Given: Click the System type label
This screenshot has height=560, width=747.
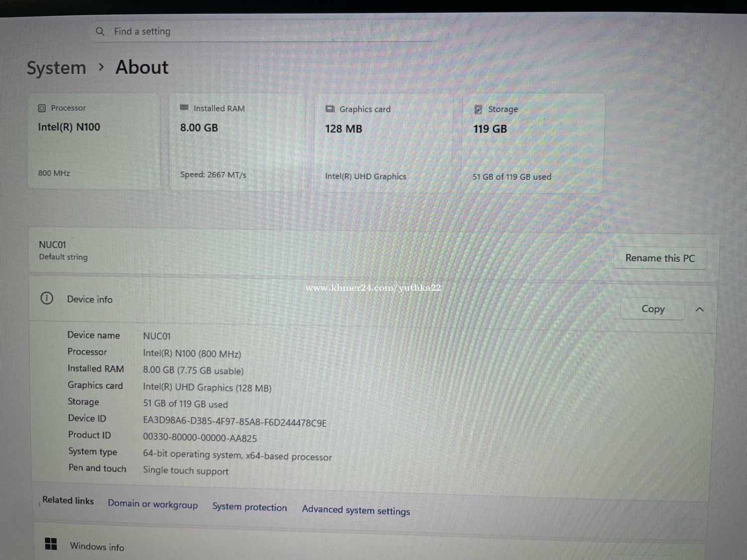Looking at the screenshot, I should pyautogui.click(x=93, y=451).
